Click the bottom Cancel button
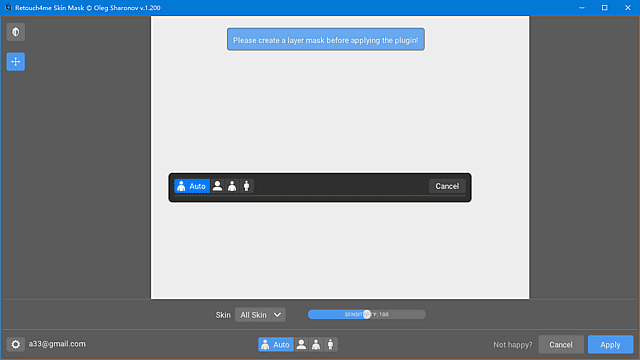 click(561, 344)
